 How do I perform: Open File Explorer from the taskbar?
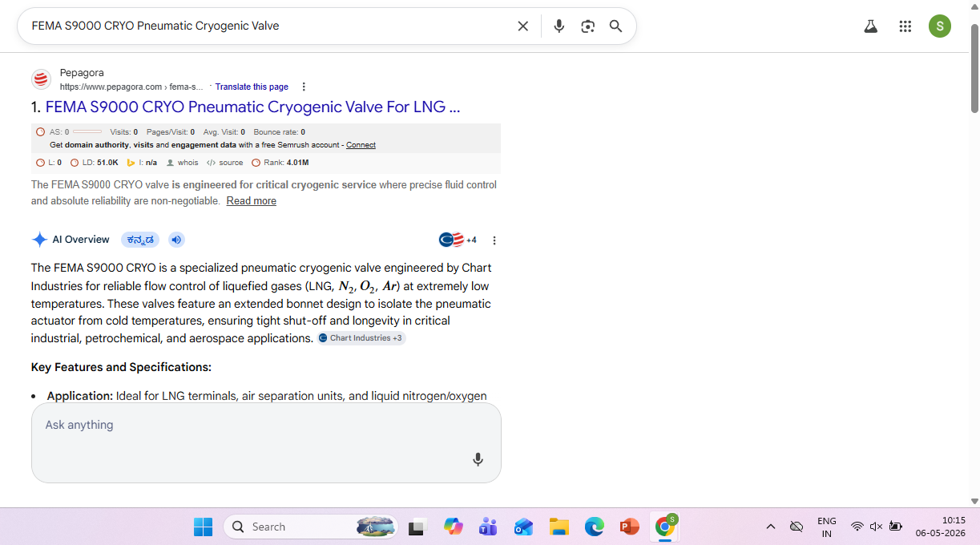(x=559, y=527)
